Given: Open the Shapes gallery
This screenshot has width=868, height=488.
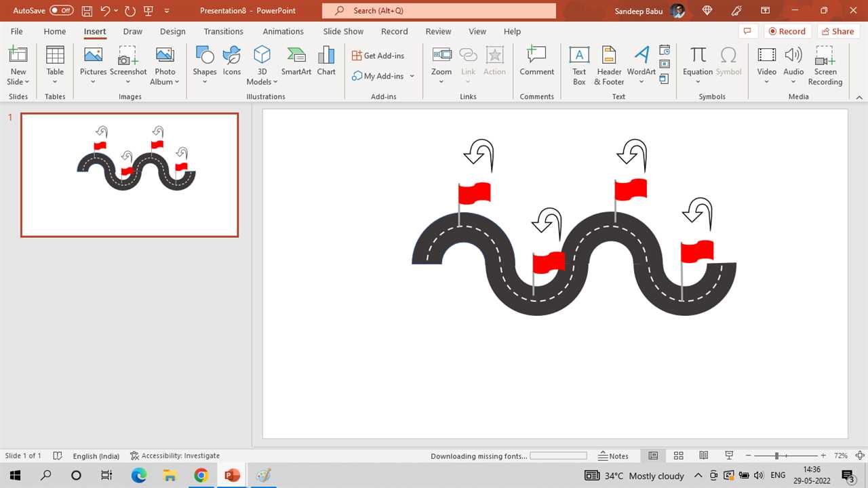Looking at the screenshot, I should click(204, 62).
